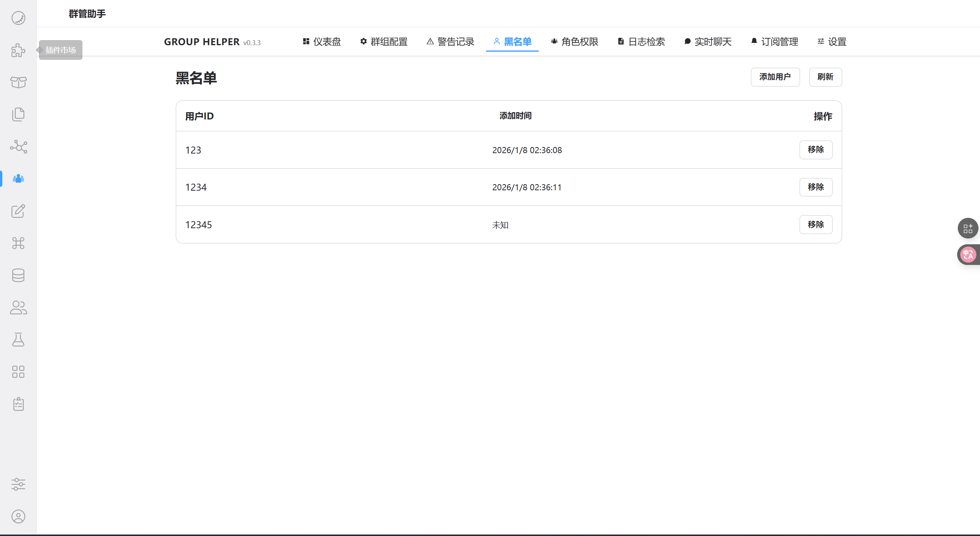Click the clipboard checklist sidebar icon
Image resolution: width=980 pixels, height=536 pixels.
pos(18,404)
